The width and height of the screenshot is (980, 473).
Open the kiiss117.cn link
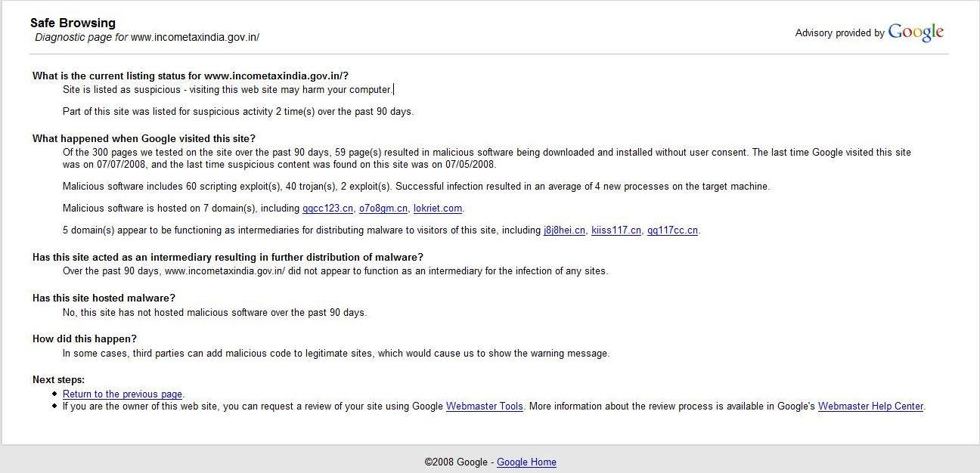click(x=616, y=230)
